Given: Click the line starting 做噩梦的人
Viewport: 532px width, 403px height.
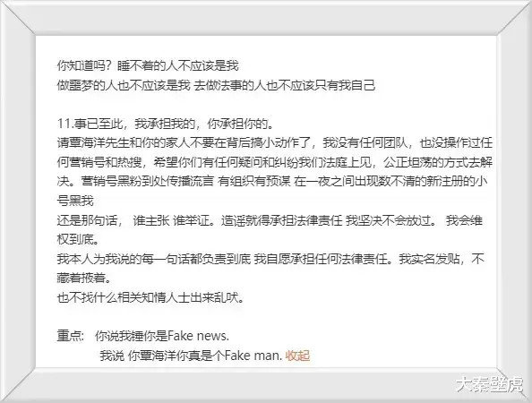Looking at the screenshot, I should pos(216,85).
